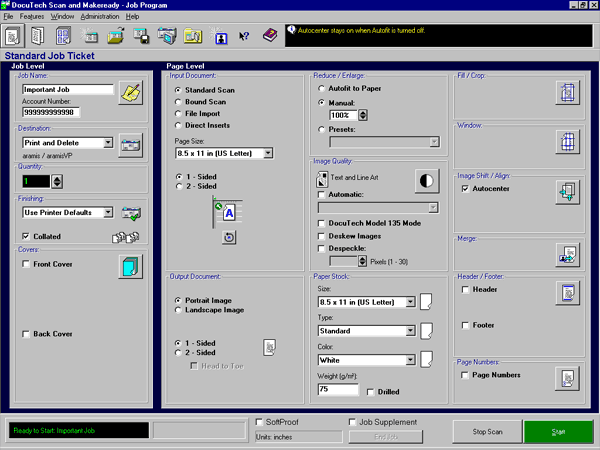Viewport: 600px width, 450px height.
Task: Click the End Job button
Action: click(386, 437)
